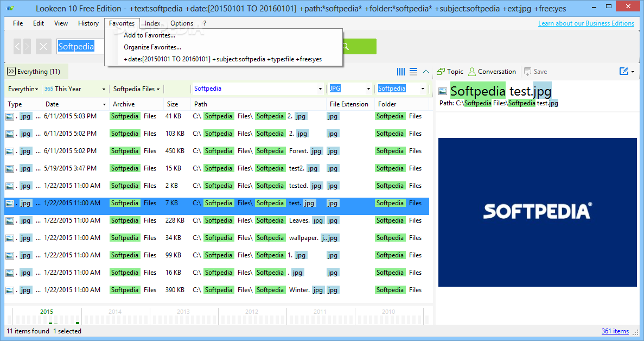Click the Everything (11) expand arrows icon

coord(11,72)
